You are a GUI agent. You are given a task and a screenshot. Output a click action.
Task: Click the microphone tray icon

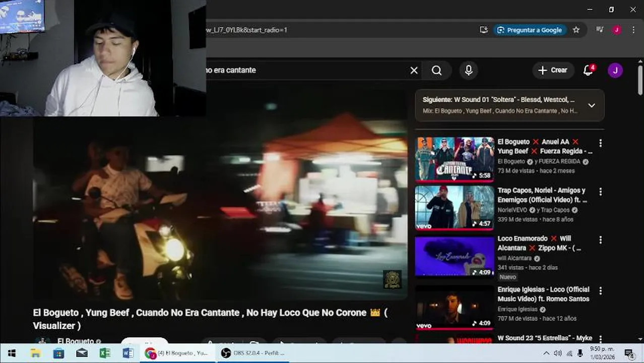[x=580, y=353]
